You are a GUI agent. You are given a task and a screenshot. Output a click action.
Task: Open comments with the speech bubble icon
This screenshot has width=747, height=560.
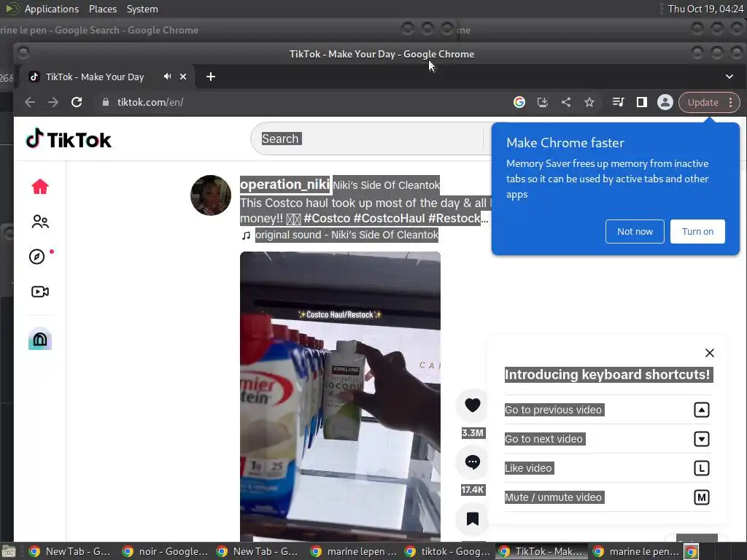pyautogui.click(x=472, y=462)
